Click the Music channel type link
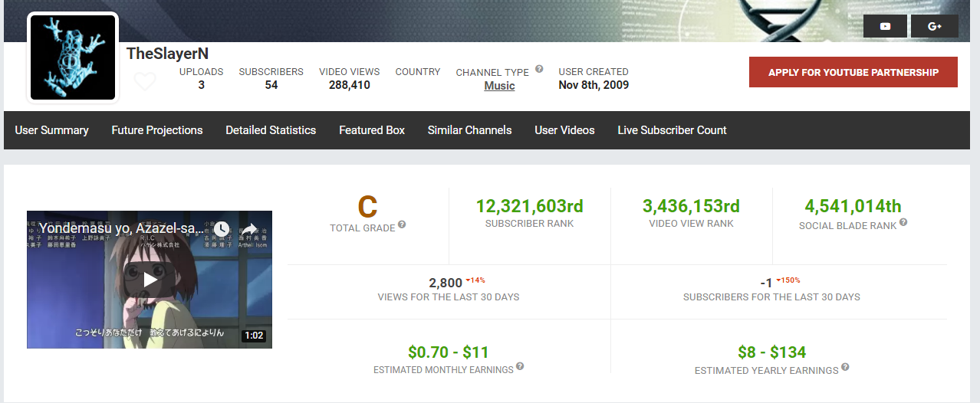 [x=499, y=86]
